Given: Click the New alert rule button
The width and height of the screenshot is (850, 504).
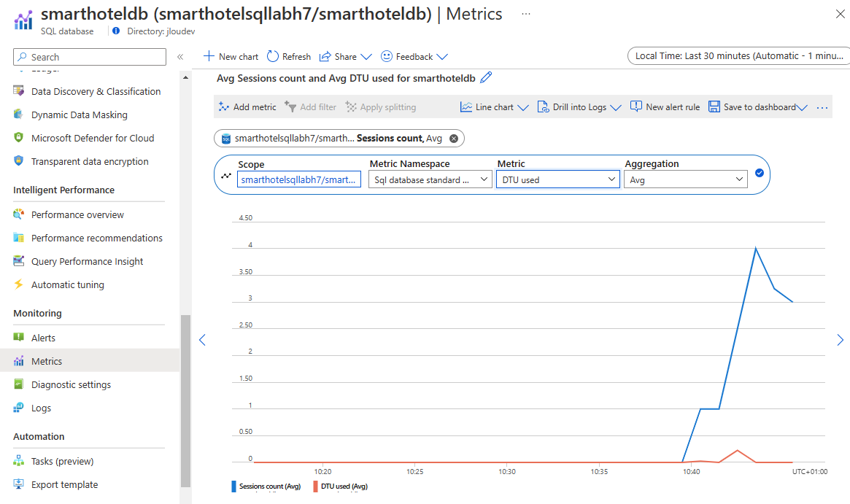Looking at the screenshot, I should point(665,106).
